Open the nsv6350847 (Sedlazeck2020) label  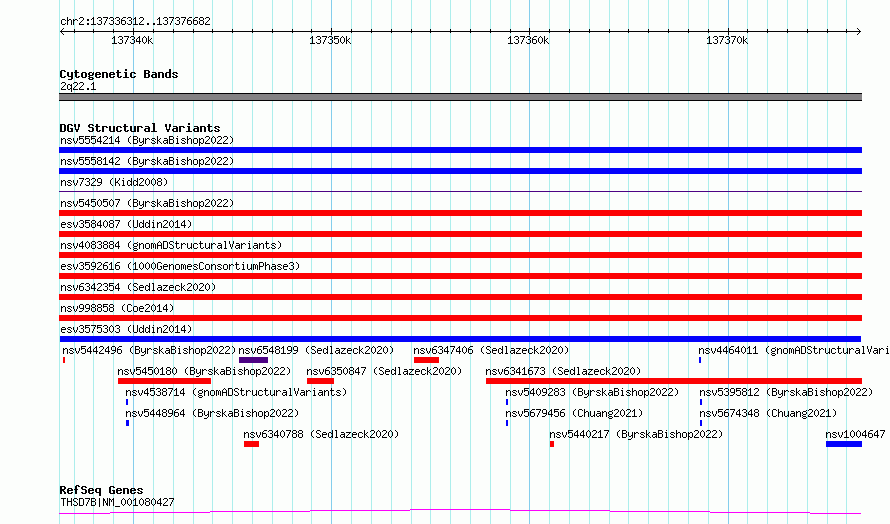(x=384, y=371)
